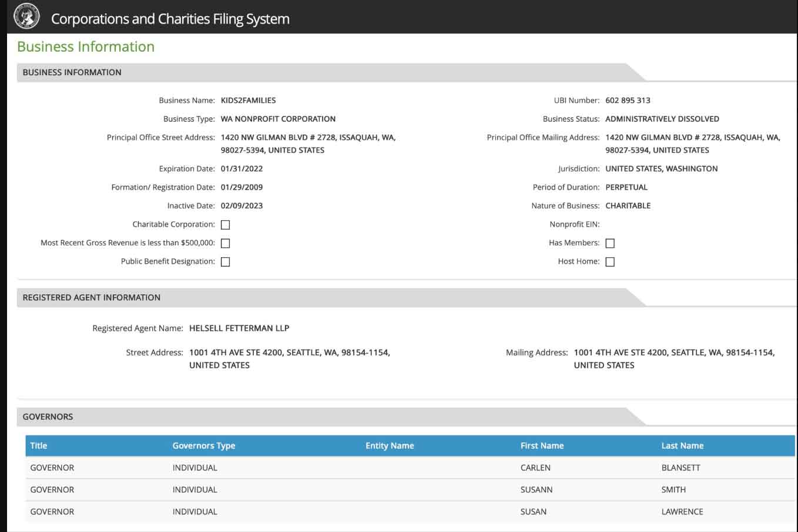This screenshot has width=798, height=532.
Task: Click the Registered Agent Information section header
Action: click(91, 298)
